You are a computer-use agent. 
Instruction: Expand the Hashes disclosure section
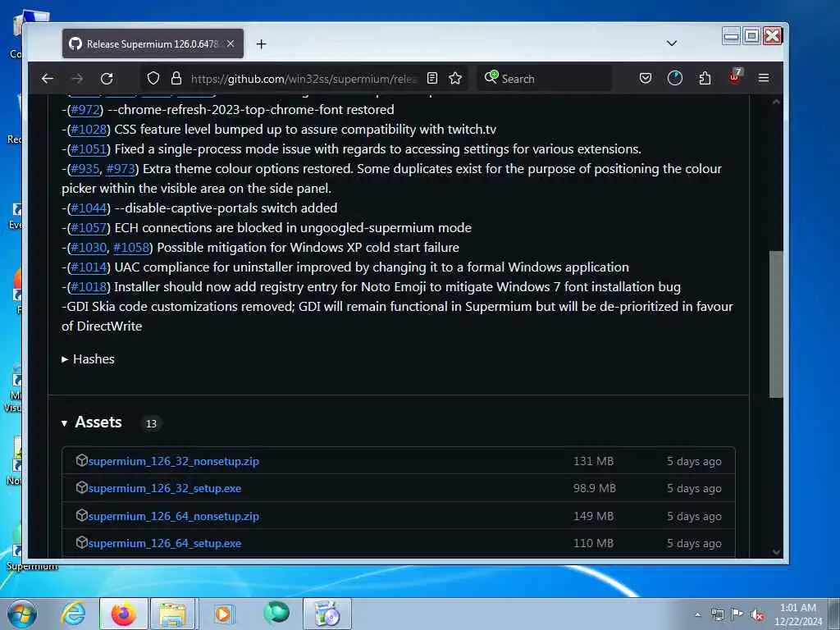click(89, 359)
